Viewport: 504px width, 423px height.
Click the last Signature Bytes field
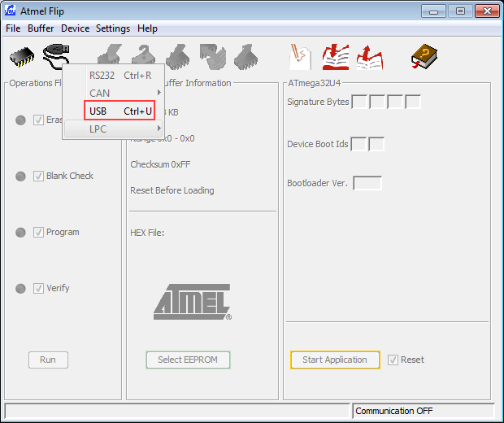[413, 102]
